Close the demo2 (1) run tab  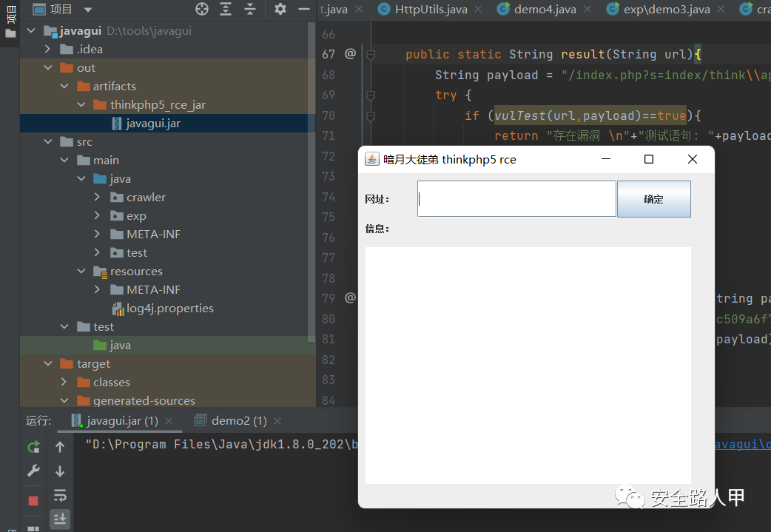(x=277, y=421)
